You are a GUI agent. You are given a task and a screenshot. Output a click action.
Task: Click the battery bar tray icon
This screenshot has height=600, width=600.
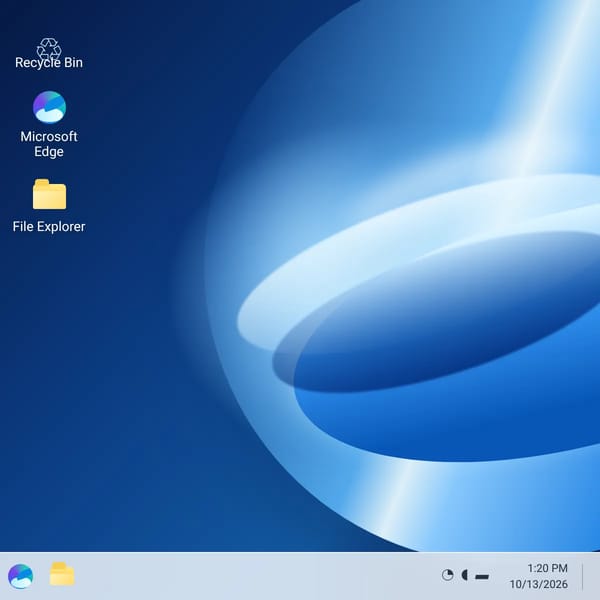click(x=482, y=576)
